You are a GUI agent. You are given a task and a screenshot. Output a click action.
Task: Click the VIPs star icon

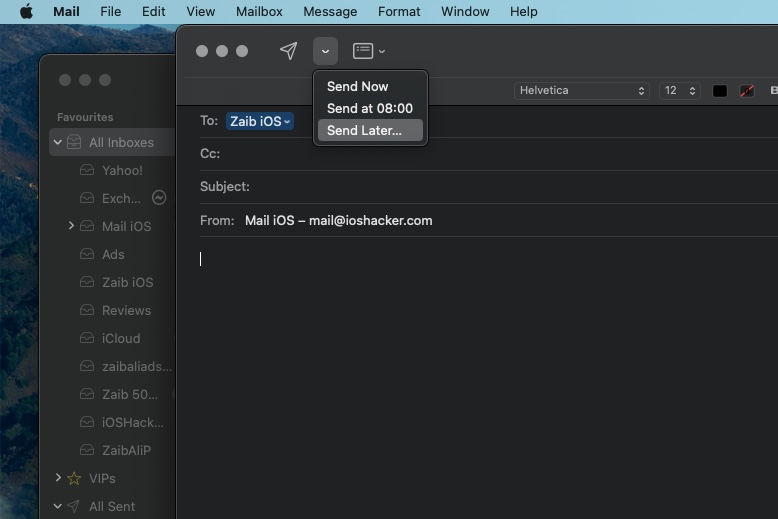74,478
